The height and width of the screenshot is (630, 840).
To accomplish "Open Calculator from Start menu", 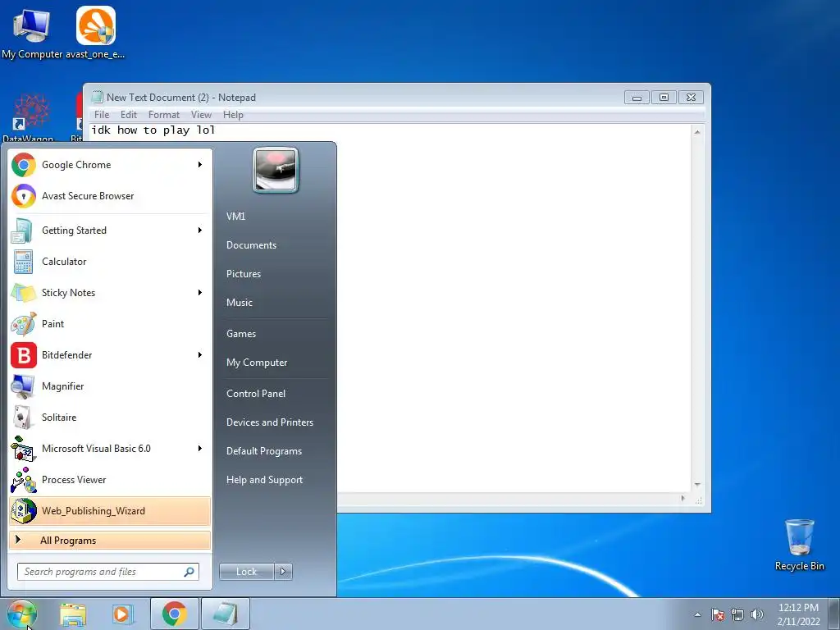I will [x=110, y=262].
